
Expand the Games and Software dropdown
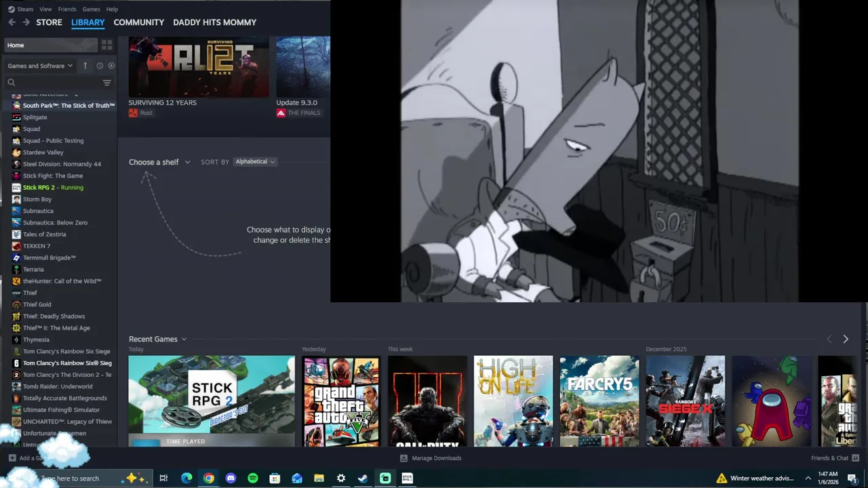pos(40,66)
